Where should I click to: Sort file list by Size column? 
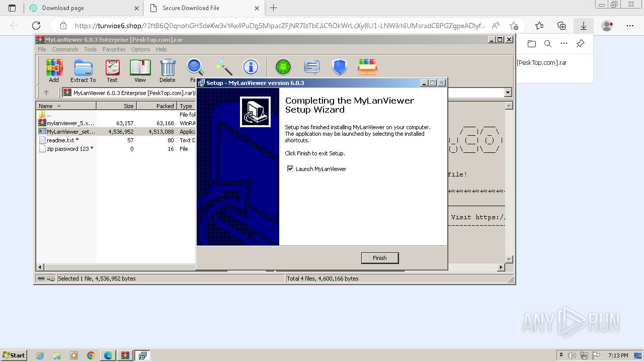pyautogui.click(x=116, y=106)
